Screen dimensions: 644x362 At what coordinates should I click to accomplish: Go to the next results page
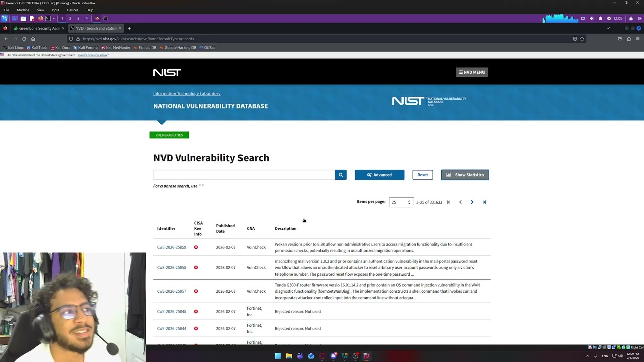[x=472, y=202]
